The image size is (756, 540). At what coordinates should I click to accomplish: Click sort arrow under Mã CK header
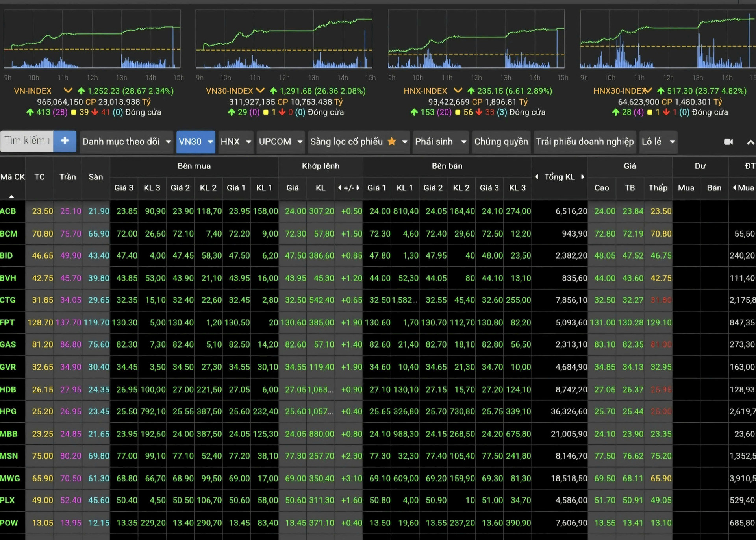pyautogui.click(x=11, y=196)
